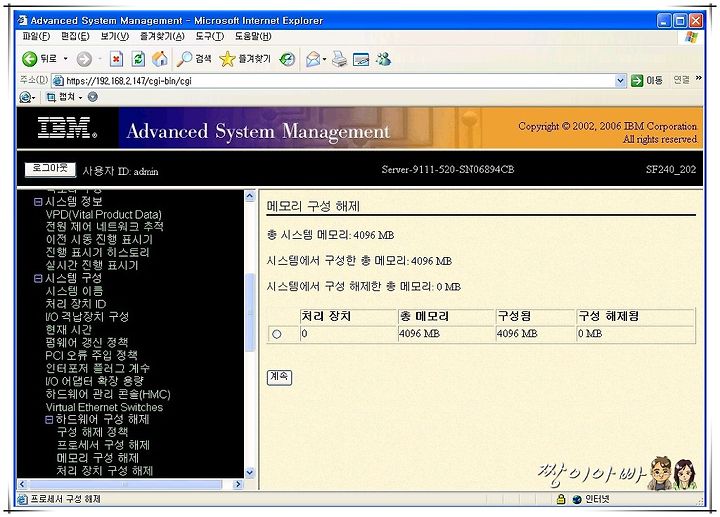Go to the Home page icon

click(x=160, y=59)
